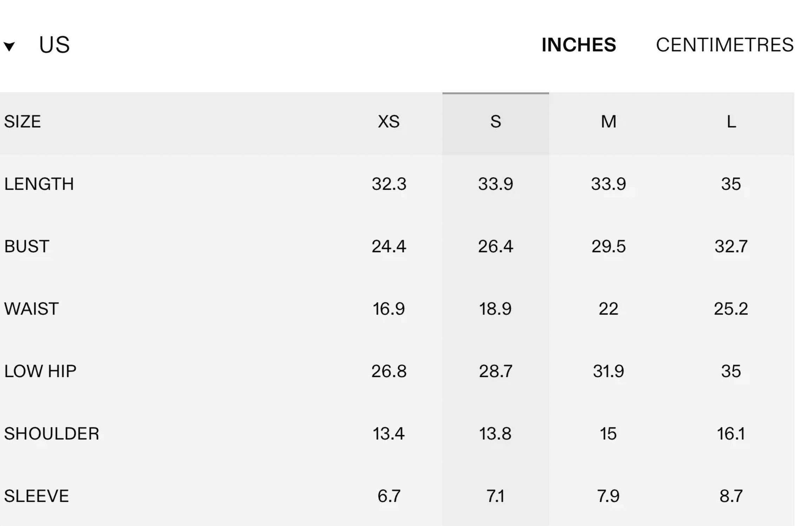Select the S size column header

(495, 122)
